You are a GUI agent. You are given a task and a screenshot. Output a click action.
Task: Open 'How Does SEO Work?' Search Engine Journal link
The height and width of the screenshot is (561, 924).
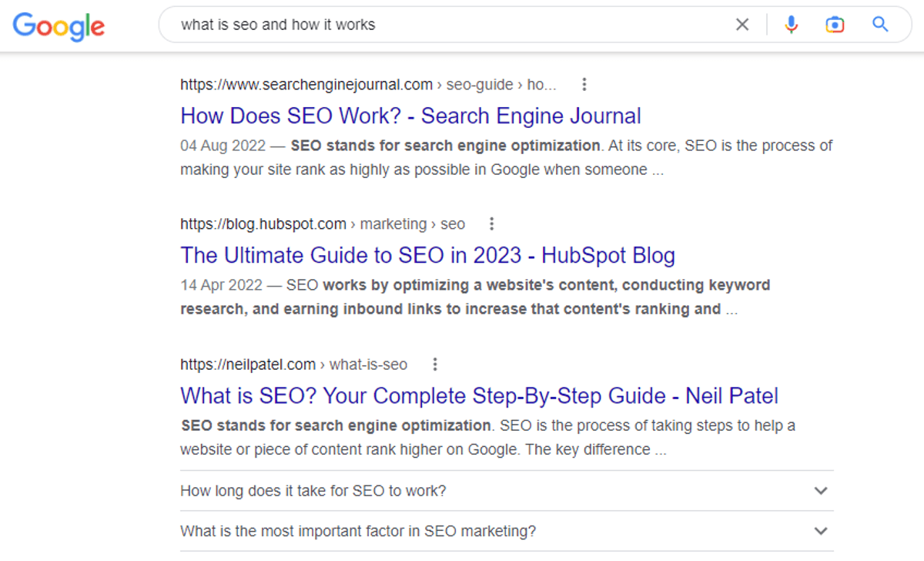coord(410,116)
